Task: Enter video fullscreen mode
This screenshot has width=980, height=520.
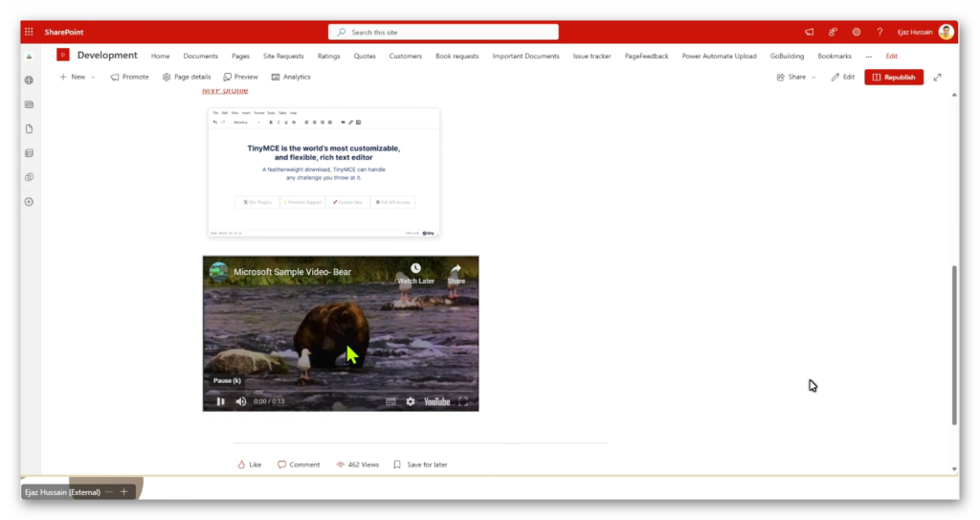Action: coord(463,402)
